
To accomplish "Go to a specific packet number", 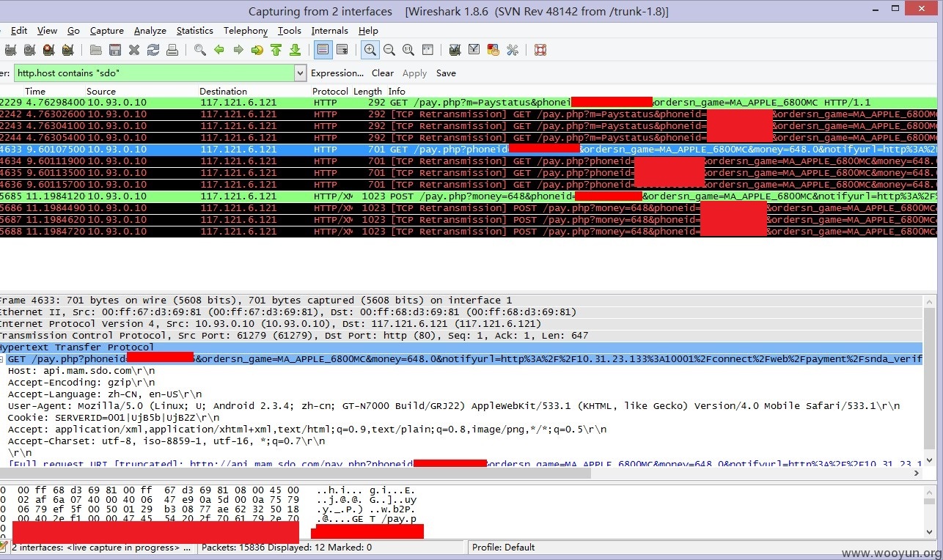I will point(257,50).
